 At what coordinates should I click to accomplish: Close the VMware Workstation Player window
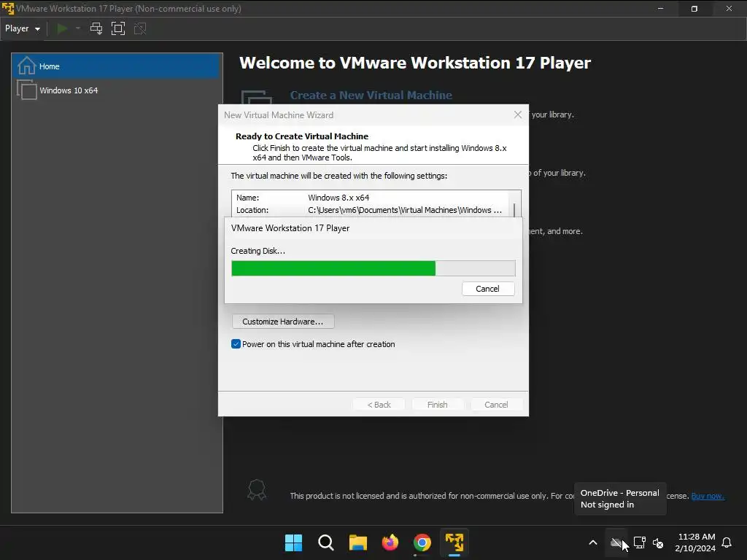[x=729, y=9]
